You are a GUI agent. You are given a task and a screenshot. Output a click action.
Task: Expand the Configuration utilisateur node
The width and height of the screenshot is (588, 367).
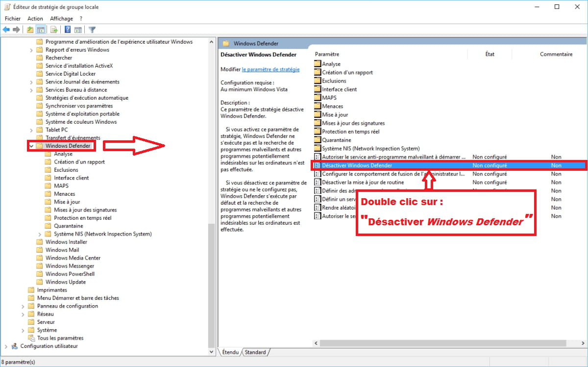coord(6,346)
